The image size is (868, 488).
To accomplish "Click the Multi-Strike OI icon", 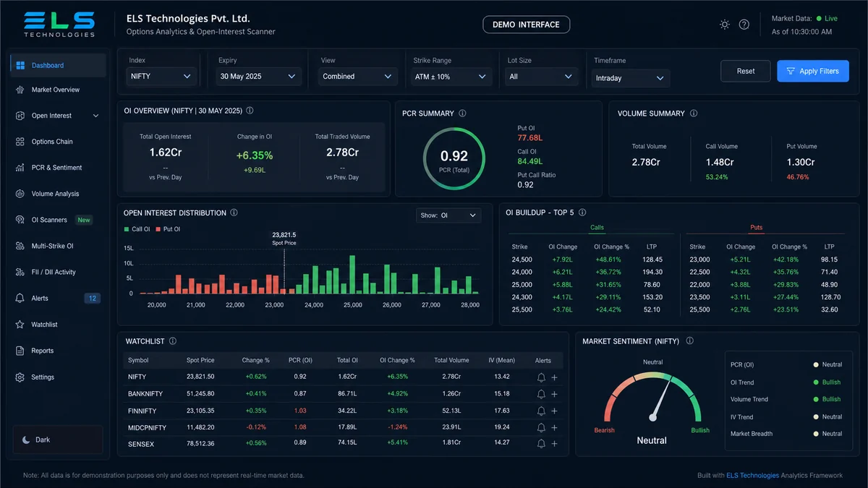I will point(20,246).
